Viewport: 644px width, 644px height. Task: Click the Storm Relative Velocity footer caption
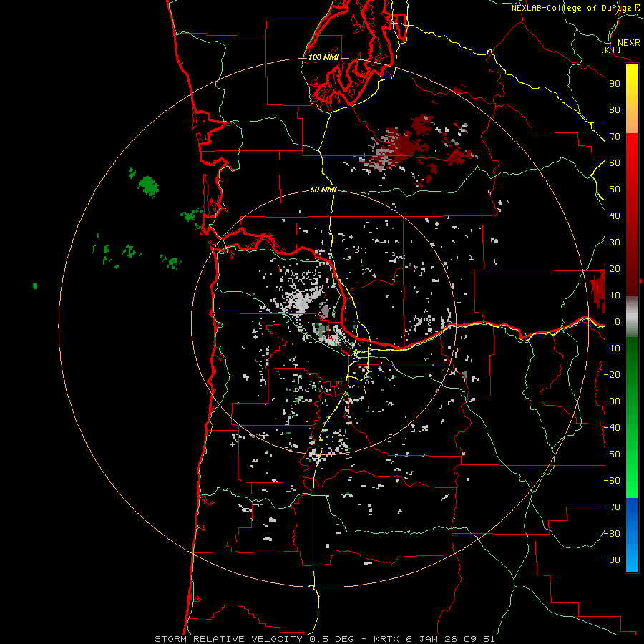[325, 639]
